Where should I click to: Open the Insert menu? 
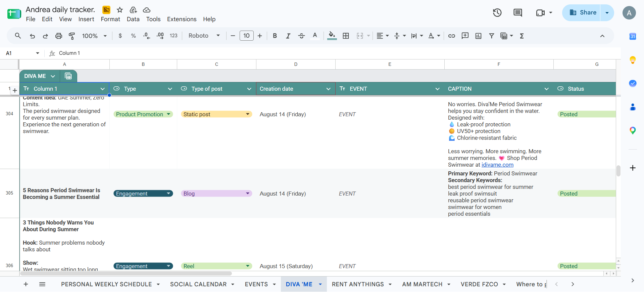coord(86,19)
